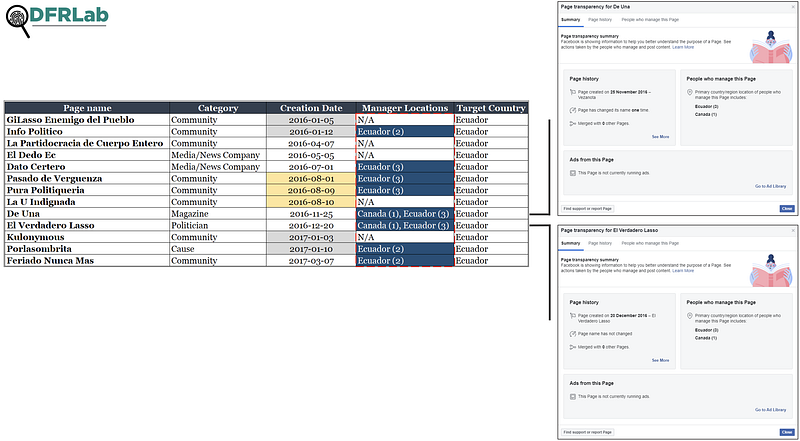This screenshot has width=800, height=441.
Task: Click Find support or report Page for De Una
Action: pyautogui.click(x=588, y=209)
